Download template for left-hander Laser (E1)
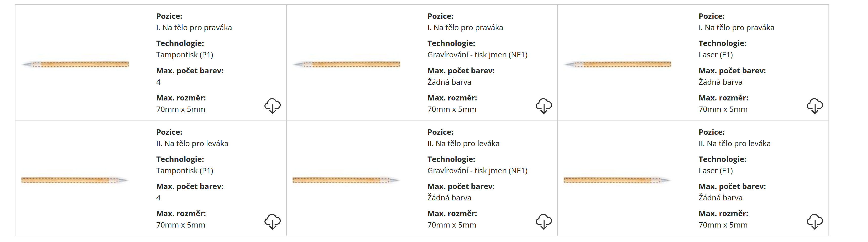868x242 pixels. point(814,221)
